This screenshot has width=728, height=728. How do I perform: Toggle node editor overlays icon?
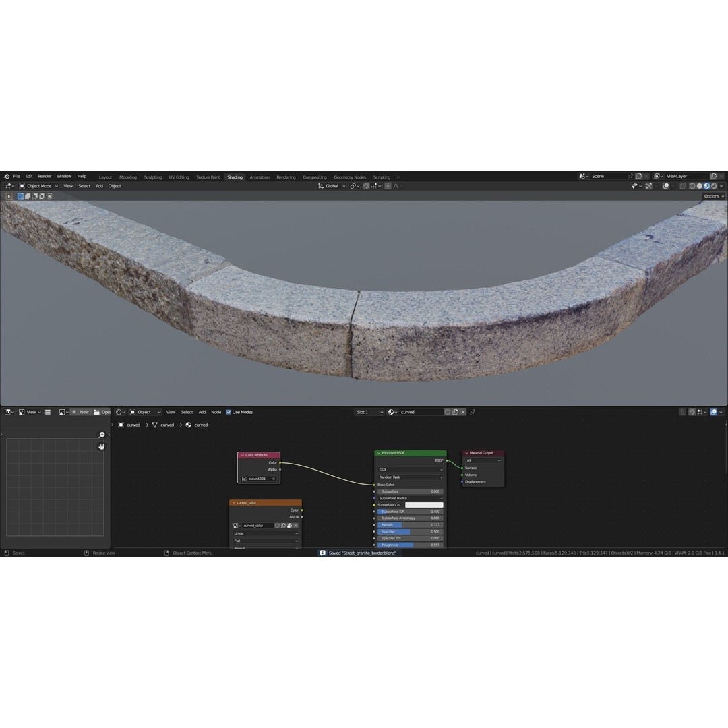714,413
